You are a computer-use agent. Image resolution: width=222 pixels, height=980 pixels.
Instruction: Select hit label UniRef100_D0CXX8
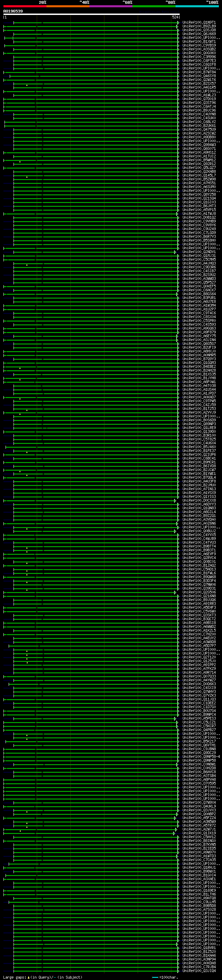tap(199, 501)
